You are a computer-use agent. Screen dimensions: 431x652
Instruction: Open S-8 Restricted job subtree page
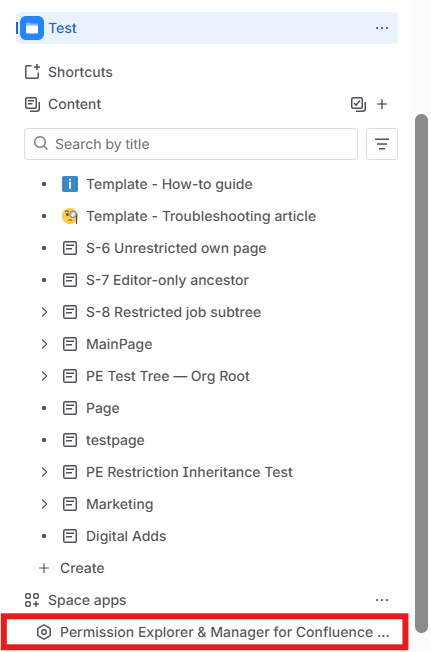coord(173,312)
